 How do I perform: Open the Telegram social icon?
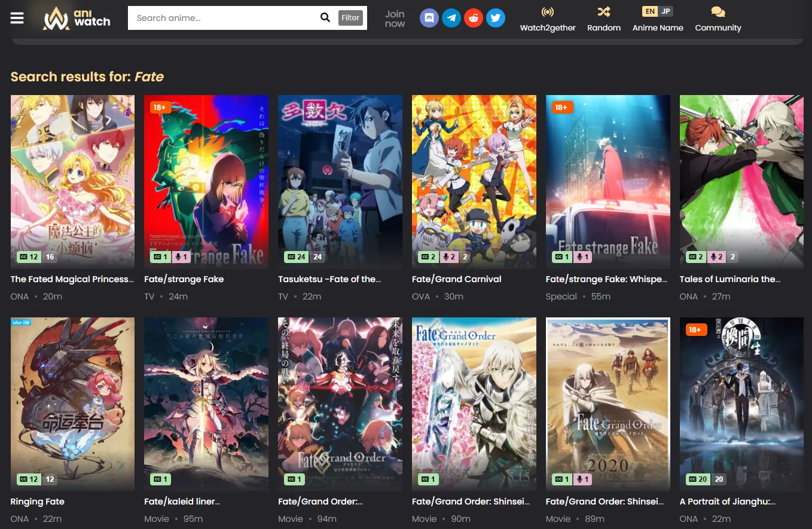pyautogui.click(x=451, y=18)
